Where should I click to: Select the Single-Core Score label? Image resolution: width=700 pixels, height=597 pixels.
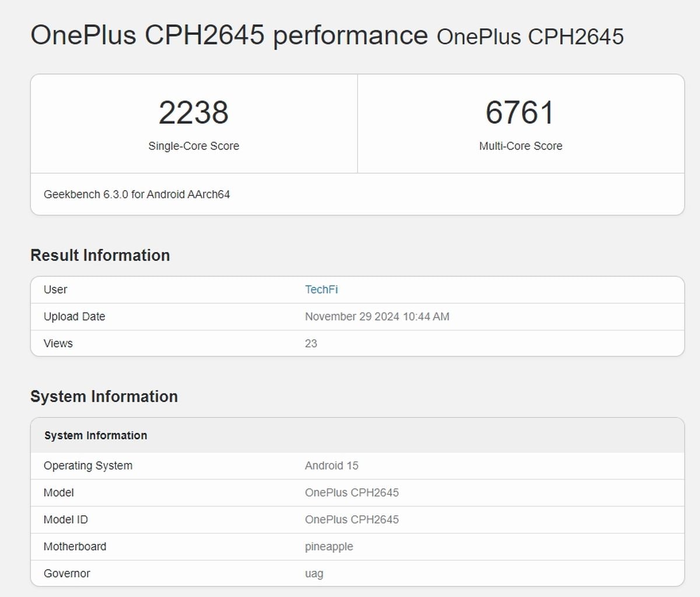click(194, 146)
